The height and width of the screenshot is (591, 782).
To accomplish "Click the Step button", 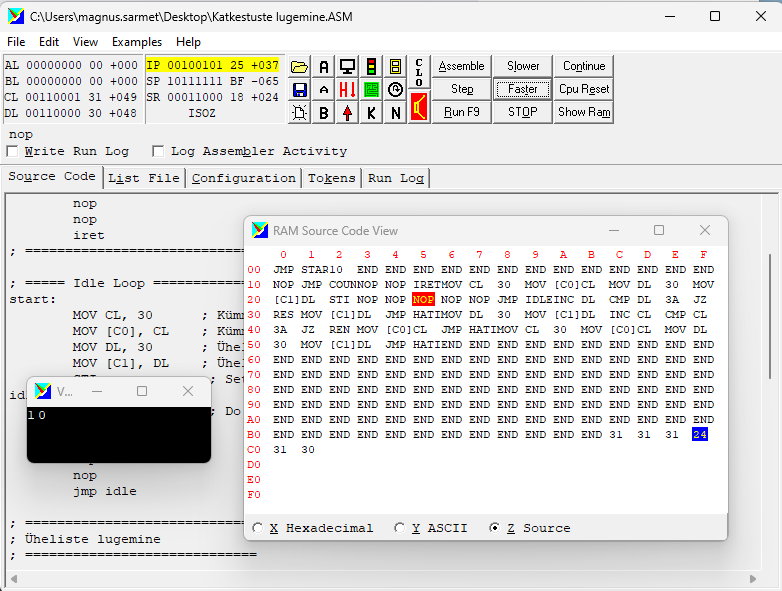I will tap(461, 89).
